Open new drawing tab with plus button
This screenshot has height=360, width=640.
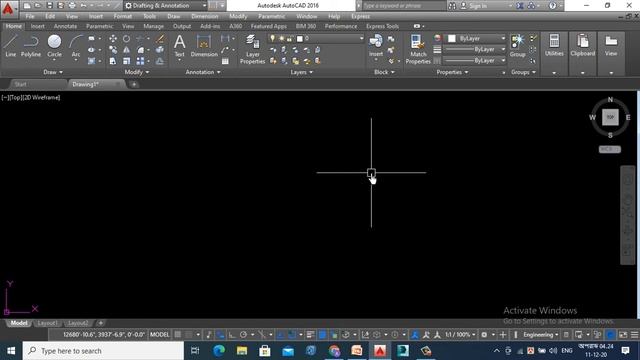tap(134, 84)
